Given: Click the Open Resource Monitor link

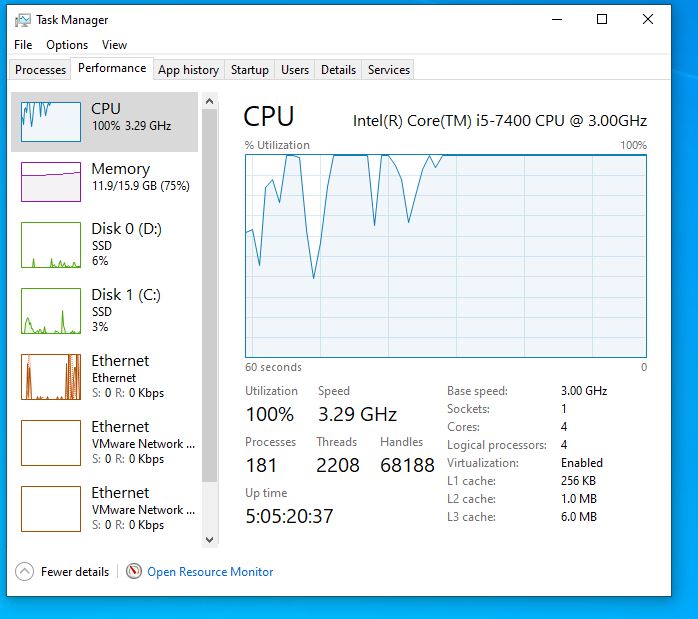Looking at the screenshot, I should click(210, 572).
